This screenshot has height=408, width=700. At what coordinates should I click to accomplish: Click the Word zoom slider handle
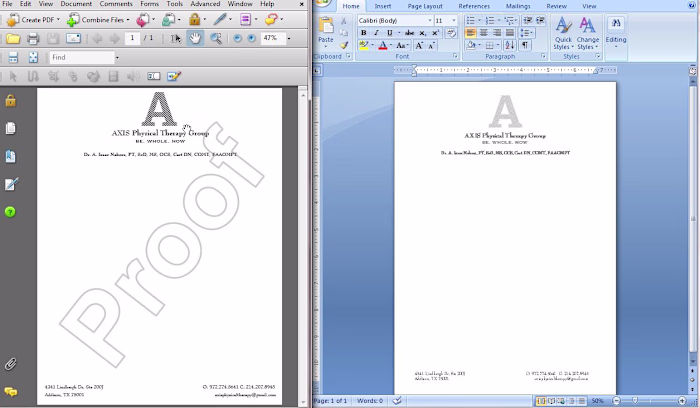pyautogui.click(x=635, y=401)
